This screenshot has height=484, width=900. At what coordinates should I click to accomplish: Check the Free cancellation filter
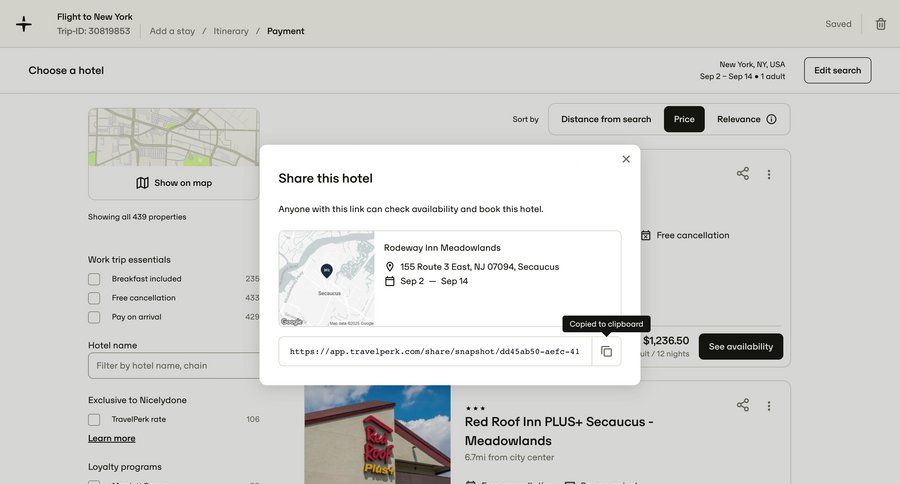coord(94,298)
